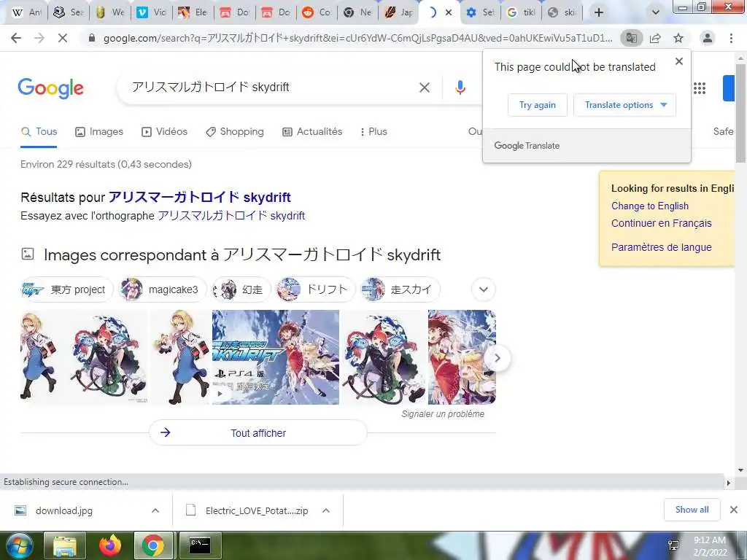
Task: Stop loading the page
Action: tap(63, 38)
